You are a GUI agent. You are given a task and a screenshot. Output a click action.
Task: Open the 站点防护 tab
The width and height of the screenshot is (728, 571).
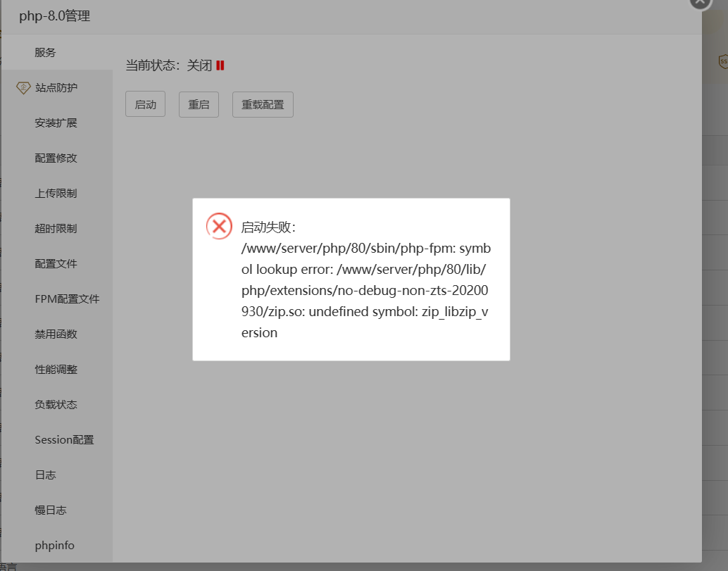(x=56, y=88)
